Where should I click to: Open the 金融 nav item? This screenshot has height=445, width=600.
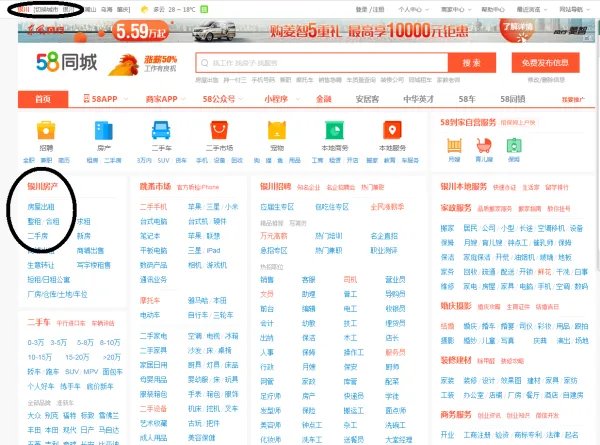click(x=324, y=99)
